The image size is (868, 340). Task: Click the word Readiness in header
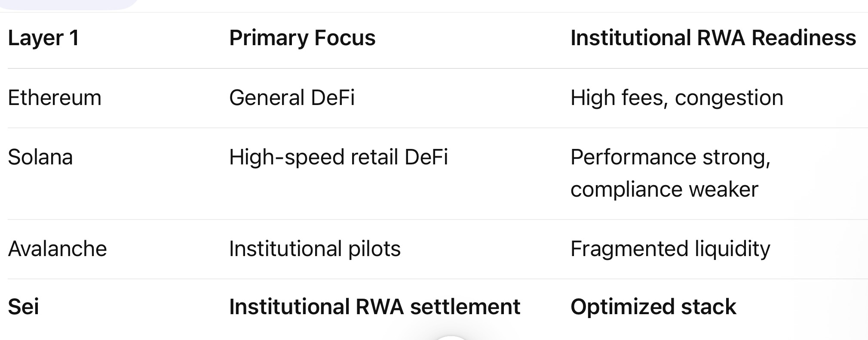804,38
